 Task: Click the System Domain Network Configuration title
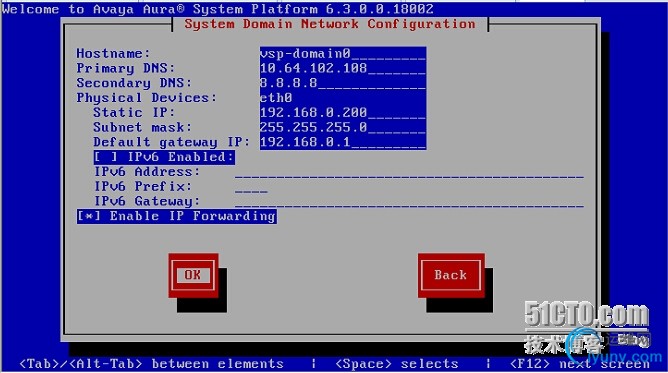330,24
